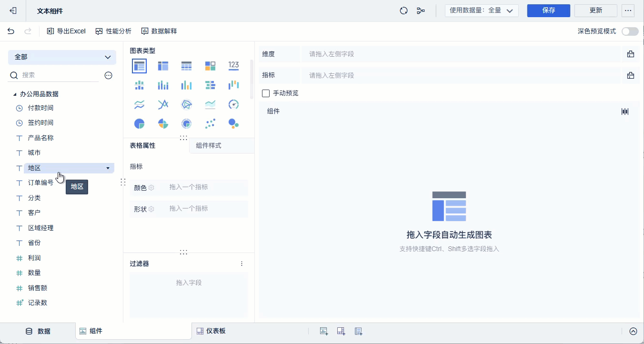
Task: Open the 使用数据量 dropdown
Action: tap(482, 10)
